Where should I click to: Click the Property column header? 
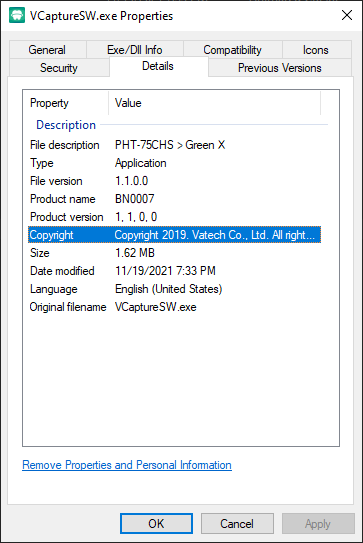pos(66,103)
